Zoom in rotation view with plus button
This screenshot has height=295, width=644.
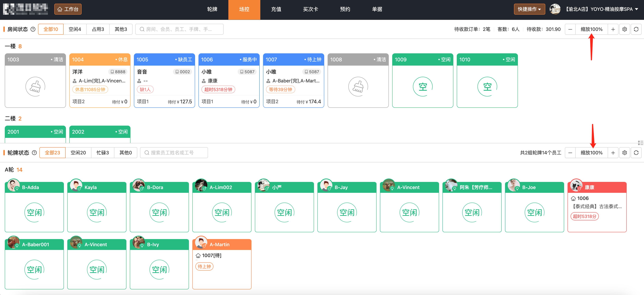coord(613,153)
